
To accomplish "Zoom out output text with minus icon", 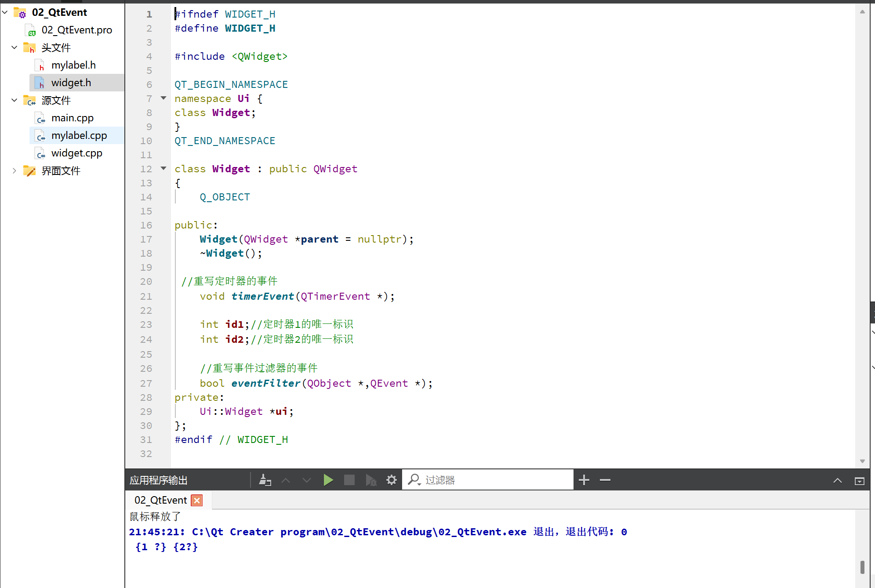I will pos(605,480).
